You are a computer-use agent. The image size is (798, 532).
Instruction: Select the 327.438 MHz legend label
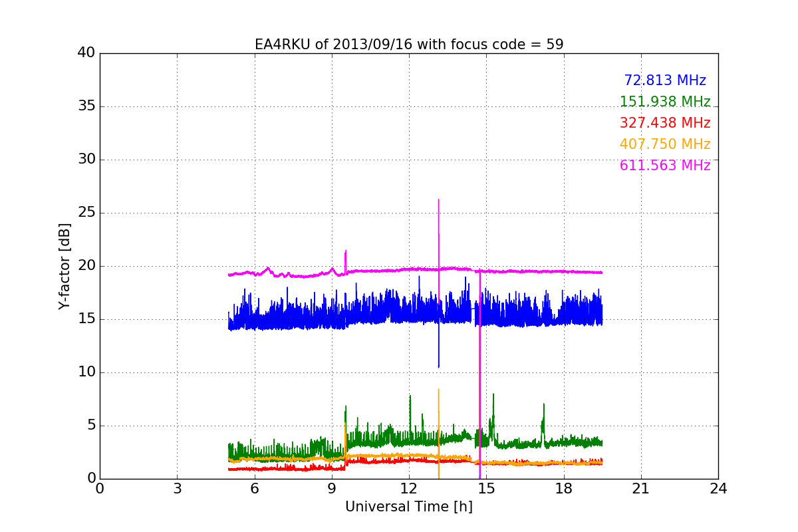[x=665, y=123]
